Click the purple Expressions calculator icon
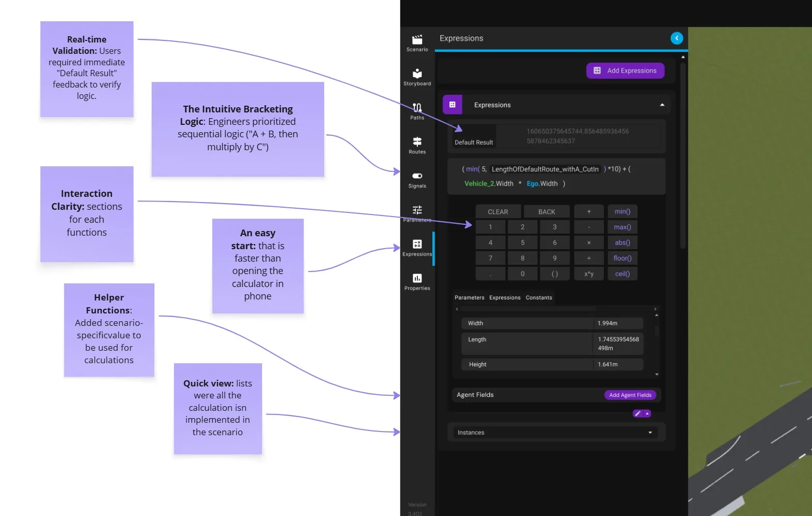812x516 pixels. (x=452, y=105)
